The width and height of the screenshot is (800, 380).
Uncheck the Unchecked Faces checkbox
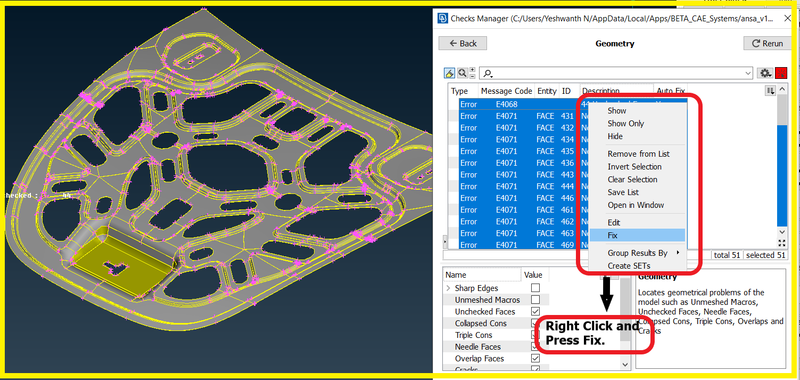pyautogui.click(x=535, y=312)
